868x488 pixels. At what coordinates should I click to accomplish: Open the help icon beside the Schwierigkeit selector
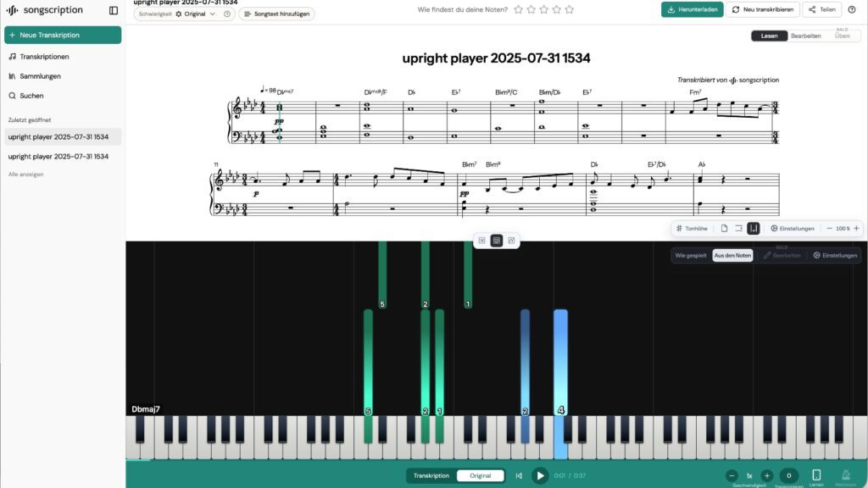(x=227, y=14)
